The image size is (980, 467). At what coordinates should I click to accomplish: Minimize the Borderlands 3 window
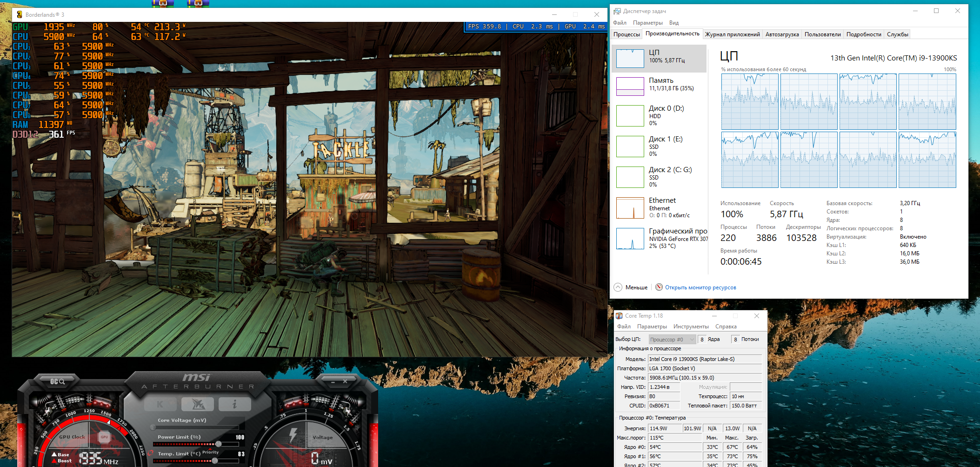click(554, 14)
